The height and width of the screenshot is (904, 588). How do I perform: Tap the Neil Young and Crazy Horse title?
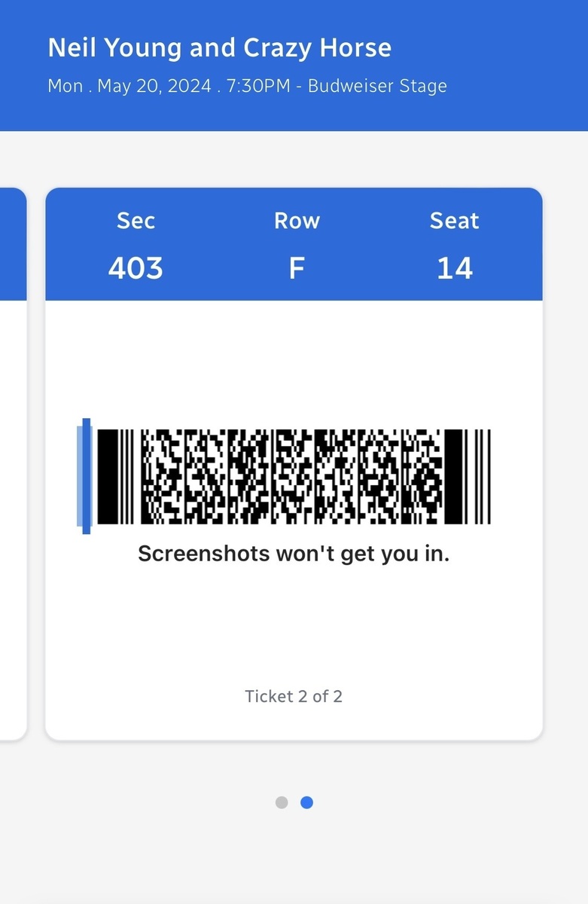[219, 48]
